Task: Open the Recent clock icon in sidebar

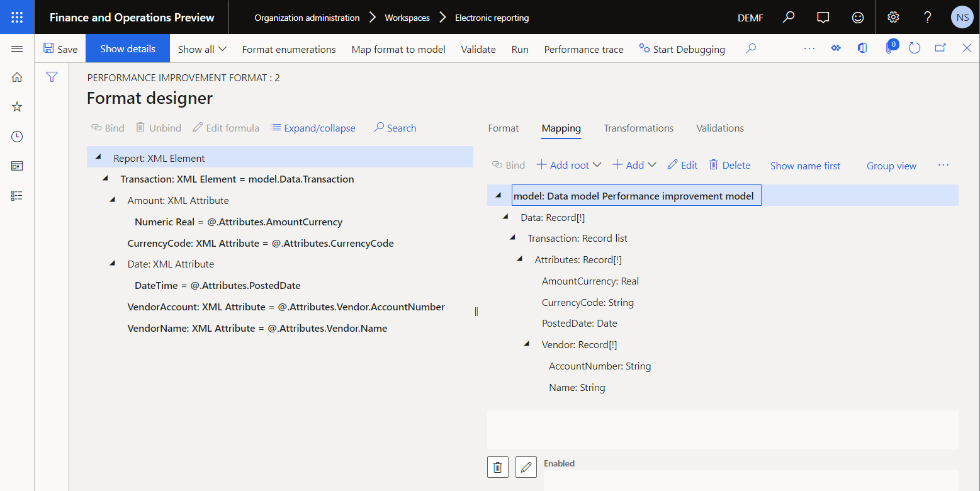Action: (16, 136)
